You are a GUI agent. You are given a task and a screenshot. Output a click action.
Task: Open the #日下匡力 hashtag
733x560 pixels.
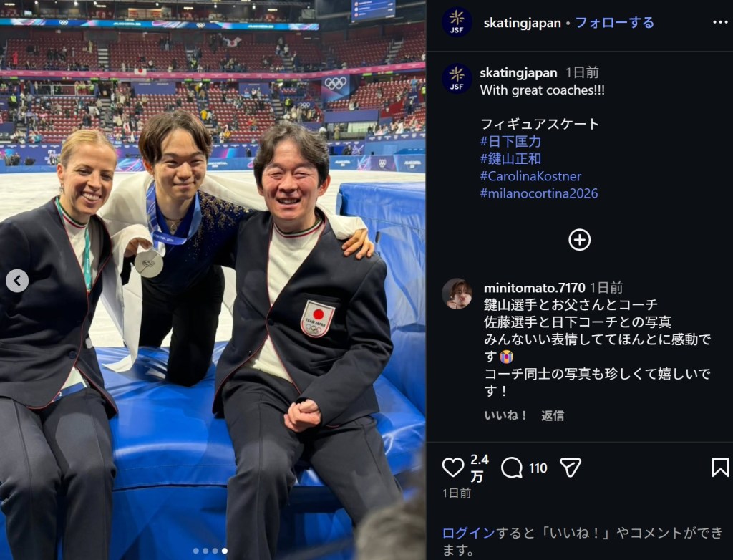point(510,141)
